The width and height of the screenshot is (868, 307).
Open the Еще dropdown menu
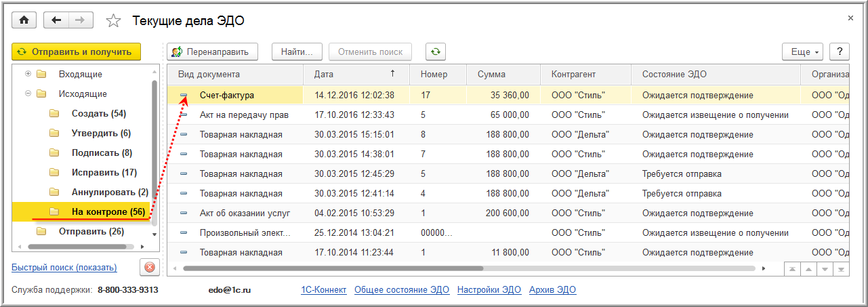(802, 52)
